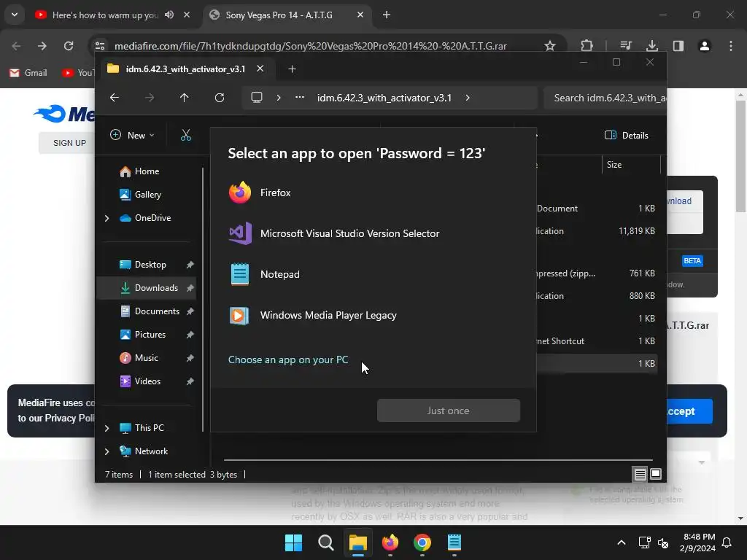Close the idm.6.42.3_with_activator_v3.1 tab
The image size is (747, 560).
point(260,69)
